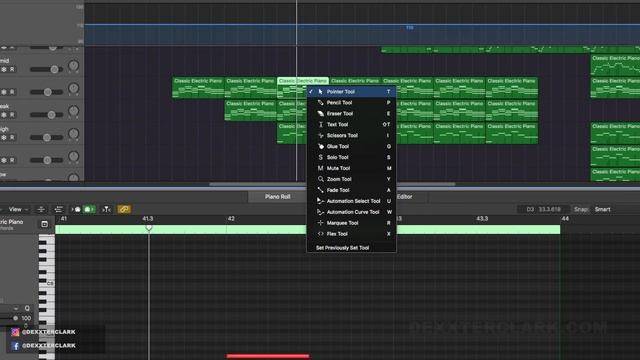Image resolution: width=640 pixels, height=360 pixels.
Task: Select Automation Select Tool entry
Action: [351, 201]
